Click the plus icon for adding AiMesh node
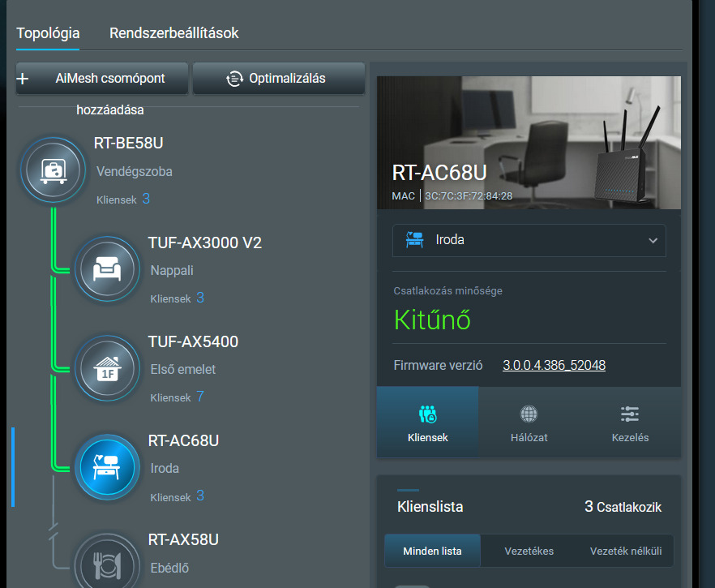The image size is (715, 588). pos(23,79)
